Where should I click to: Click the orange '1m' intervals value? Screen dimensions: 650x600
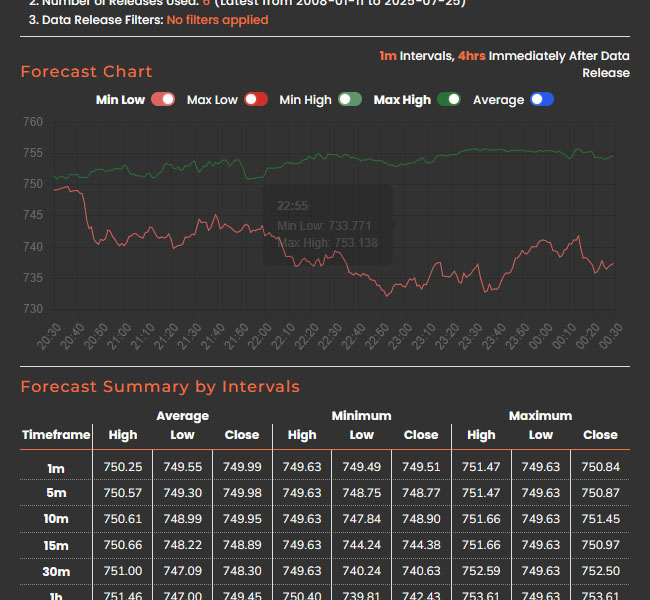(388, 56)
